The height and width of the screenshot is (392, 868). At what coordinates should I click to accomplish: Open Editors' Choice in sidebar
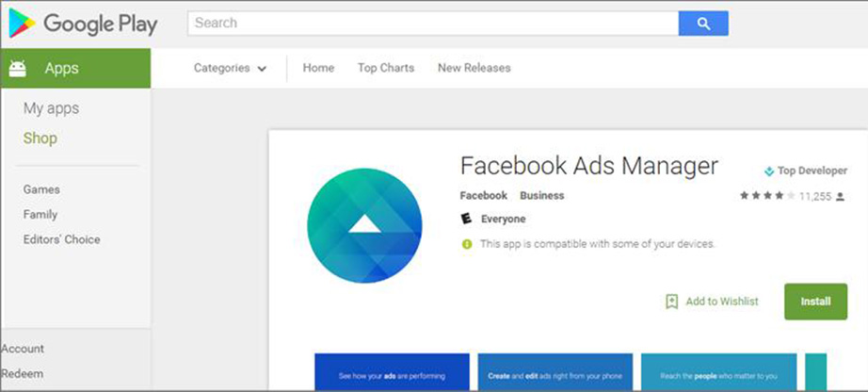[x=61, y=239]
